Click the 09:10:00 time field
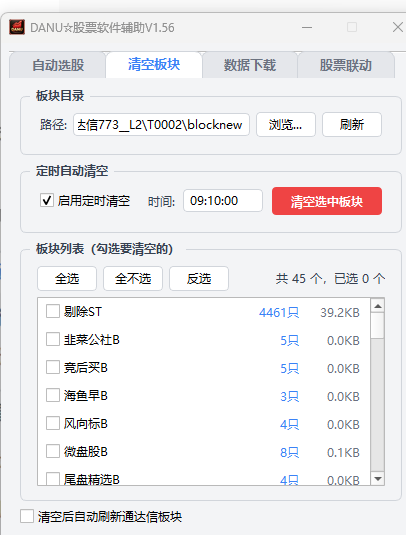The width and height of the screenshot is (406, 535). (223, 201)
